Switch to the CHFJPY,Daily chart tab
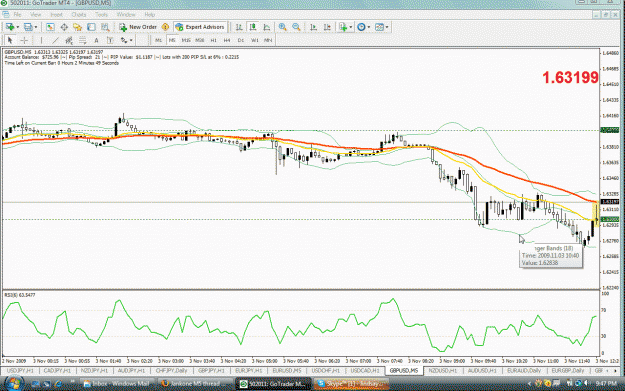Screen dimensions: 625x391 tap(171, 371)
